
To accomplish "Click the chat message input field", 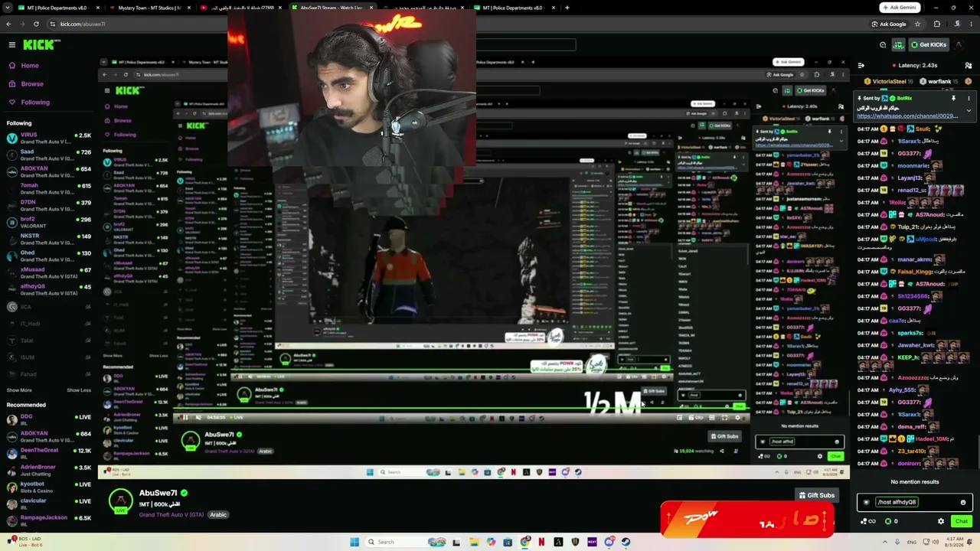I will pos(915,502).
